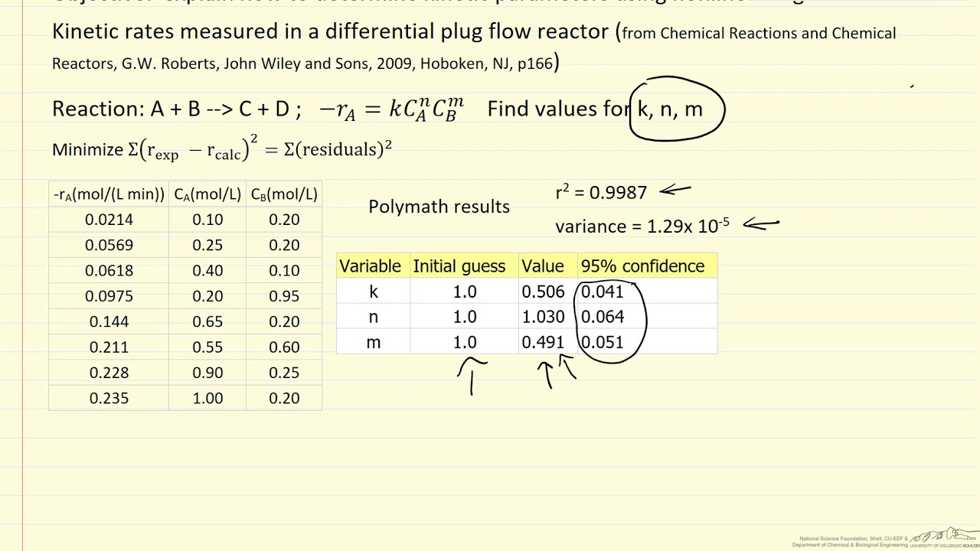Viewport: 980px width, 551px height.
Task: Select the rate value 0.0569
Action: [109, 245]
